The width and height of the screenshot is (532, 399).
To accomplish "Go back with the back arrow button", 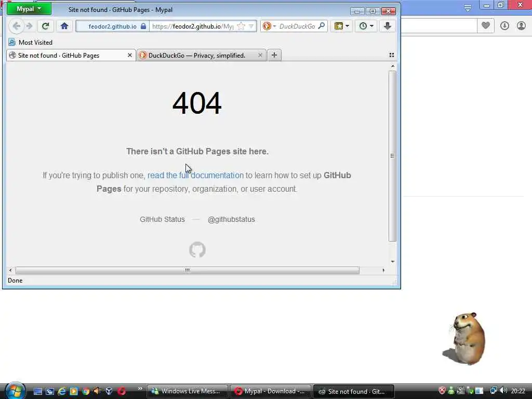I will [x=16, y=26].
